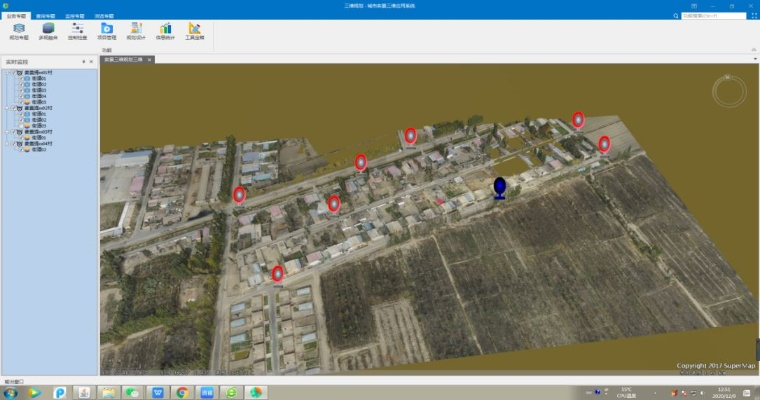This screenshot has height=400, width=760.
Task: Click the compass navigation control on the map
Action: coord(729,92)
